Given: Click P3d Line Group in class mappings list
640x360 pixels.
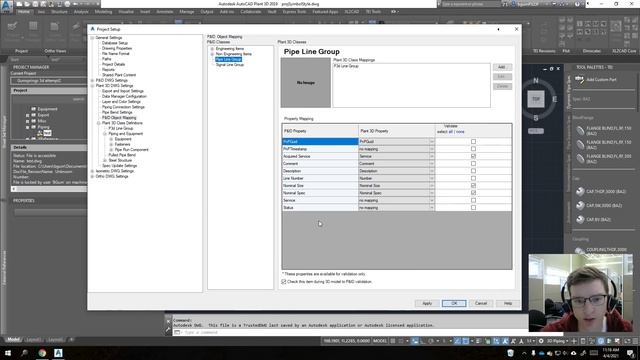Looking at the screenshot, I should pyautogui.click(x=346, y=66).
